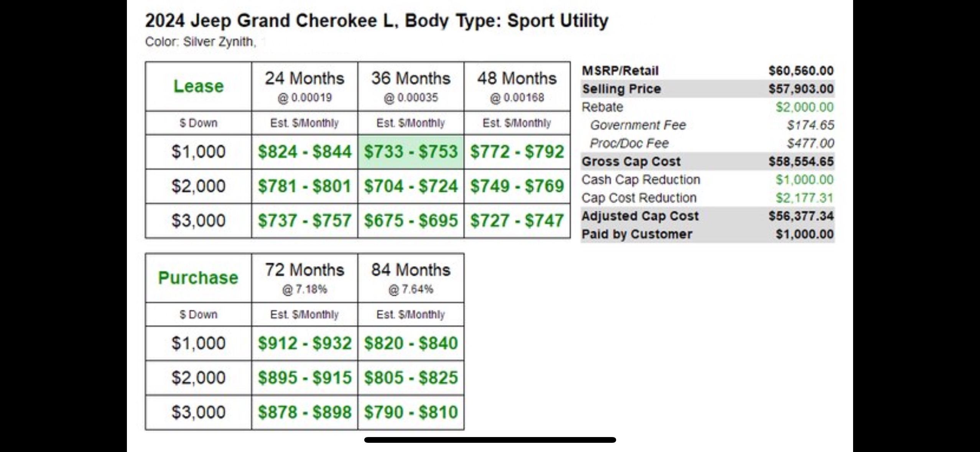Click the Adjusted Cap Cost row
The height and width of the screenshot is (452, 980).
pos(708,216)
